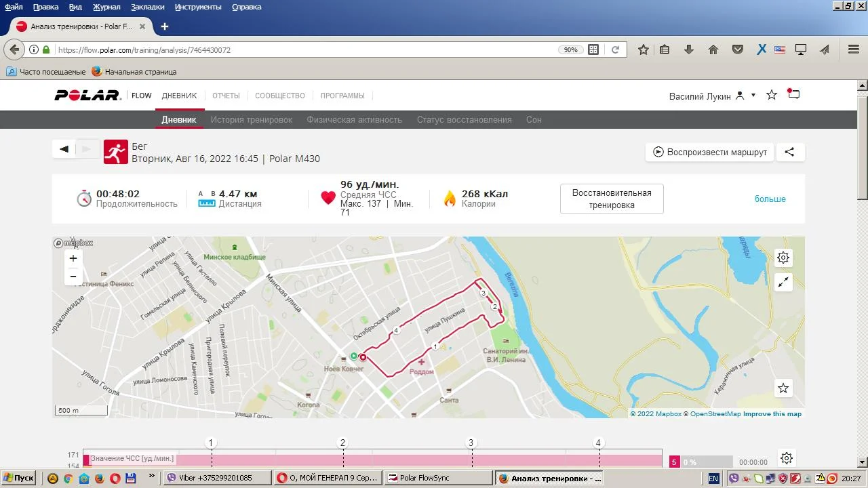Viewport: 868px width, 488px height.
Task: Expand more stats via 'больше'
Action: (x=770, y=199)
